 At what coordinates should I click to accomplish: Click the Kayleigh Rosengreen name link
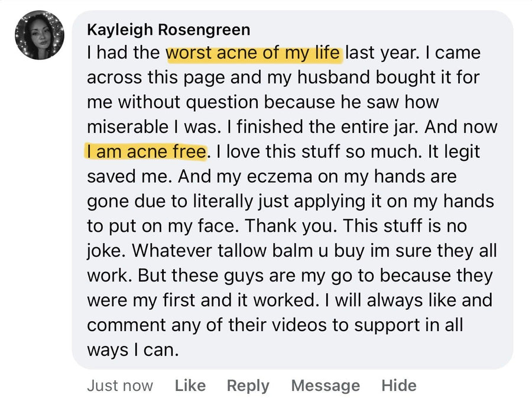coord(168,30)
